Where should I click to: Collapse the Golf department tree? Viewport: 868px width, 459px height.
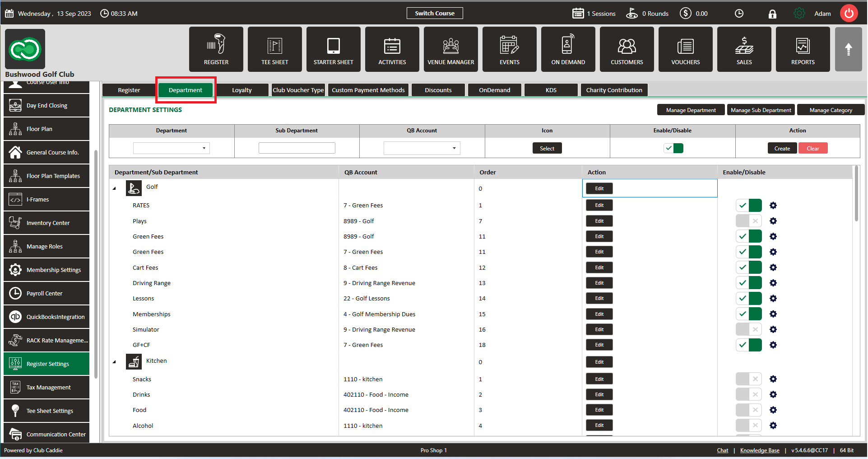(115, 188)
